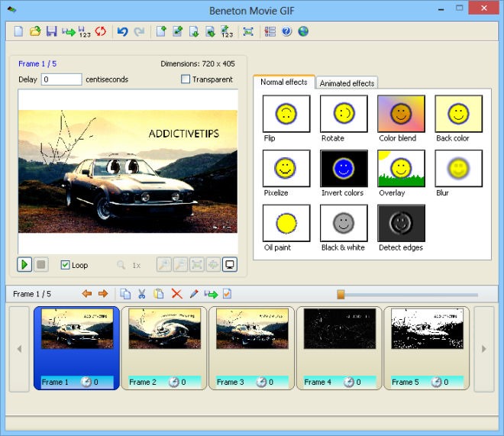Save the GIF with floppy icon
This screenshot has height=436, width=504.
click(x=51, y=31)
